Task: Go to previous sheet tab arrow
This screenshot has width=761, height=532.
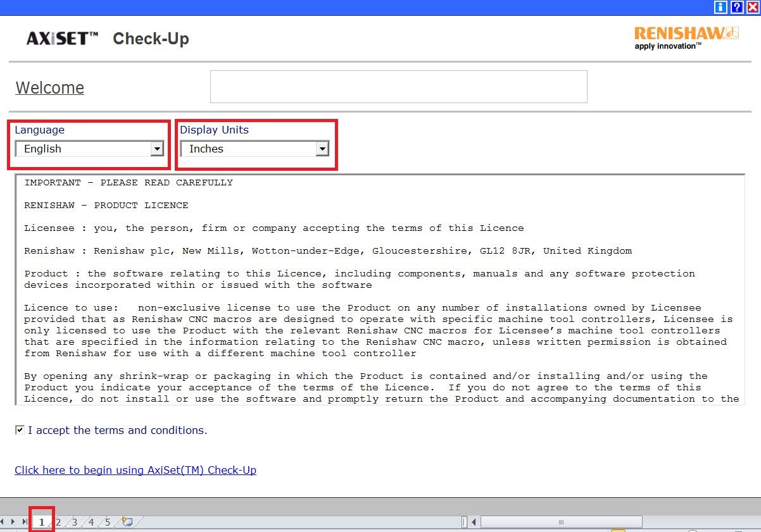Action: point(3,522)
